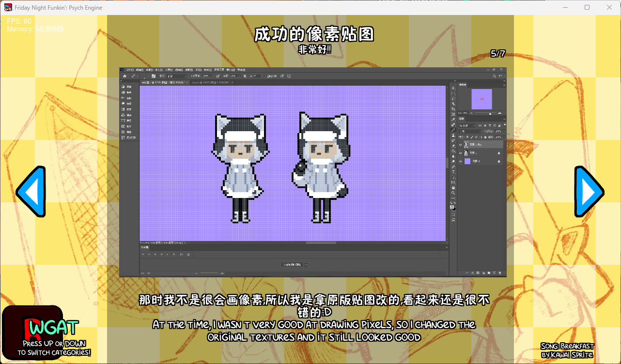
Task: Click the Add Layer Mask icon at panel bottom
Action: pyautogui.click(x=478, y=273)
